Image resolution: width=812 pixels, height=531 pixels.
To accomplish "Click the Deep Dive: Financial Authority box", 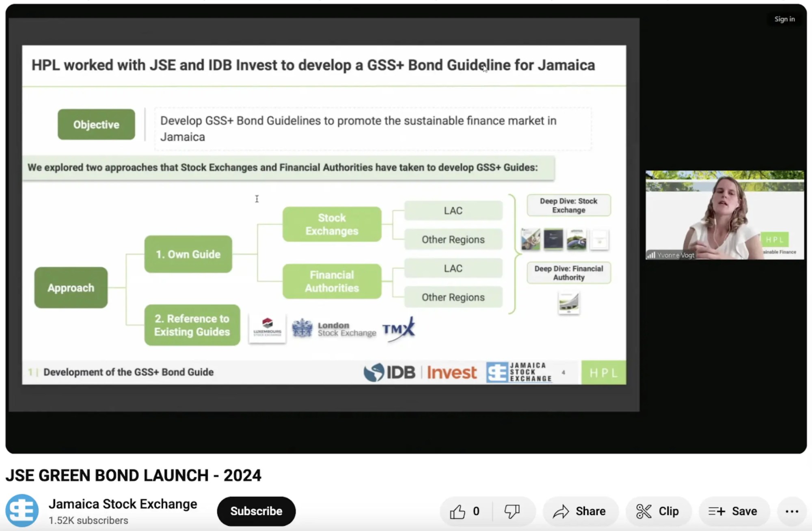I will [568, 273].
